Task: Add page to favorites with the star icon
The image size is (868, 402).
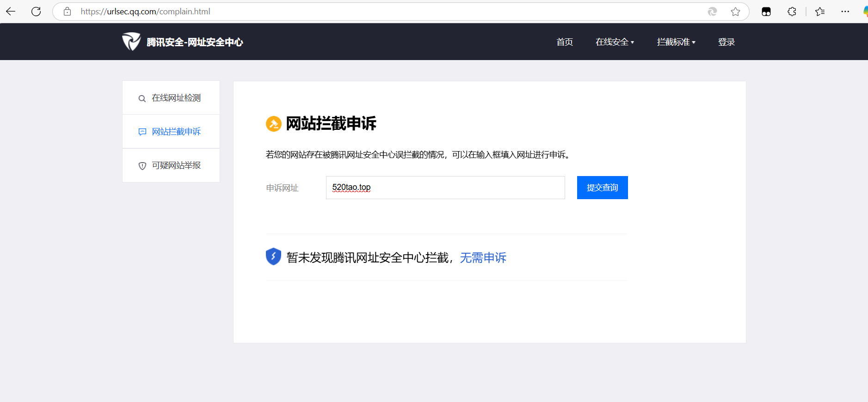Action: [x=735, y=12]
